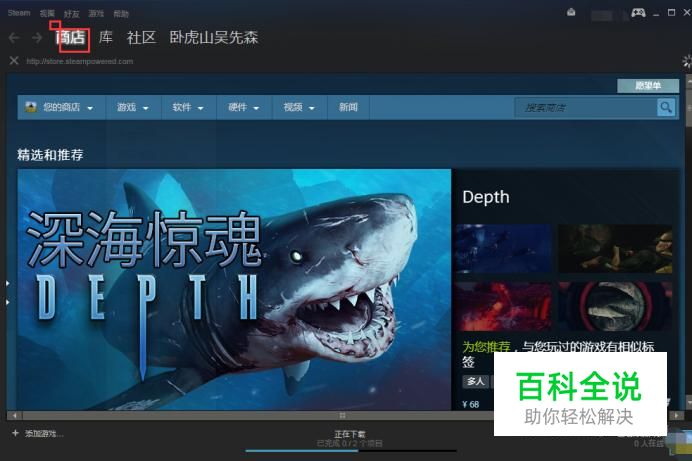Expand the 游戏 store dropdown
The height and width of the screenshot is (461, 692).
tap(133, 107)
